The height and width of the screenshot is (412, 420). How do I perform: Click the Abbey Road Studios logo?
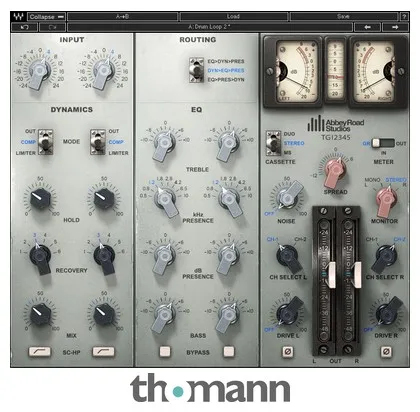click(335, 125)
